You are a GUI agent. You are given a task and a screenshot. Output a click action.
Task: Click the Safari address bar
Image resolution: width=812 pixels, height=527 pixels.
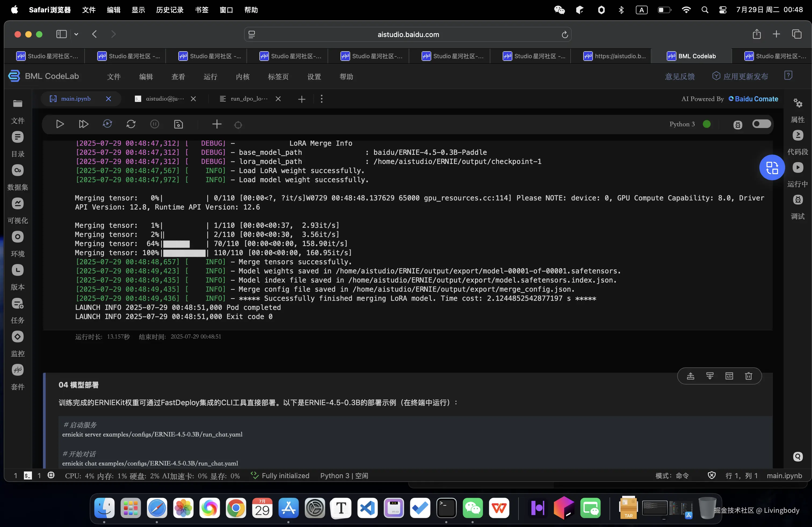[408, 34]
